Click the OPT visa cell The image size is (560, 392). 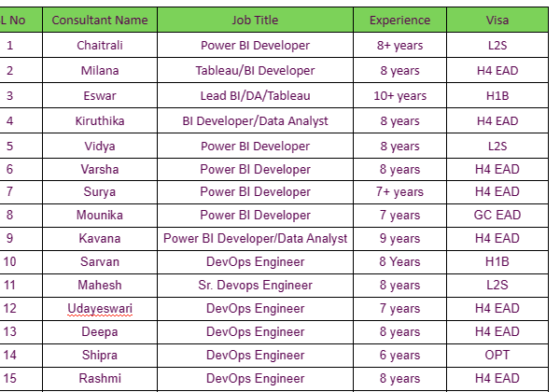pyautogui.click(x=497, y=355)
